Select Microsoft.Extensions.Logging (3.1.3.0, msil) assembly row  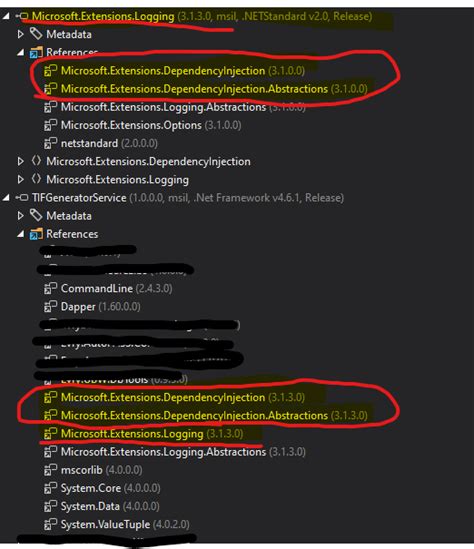coord(202,16)
